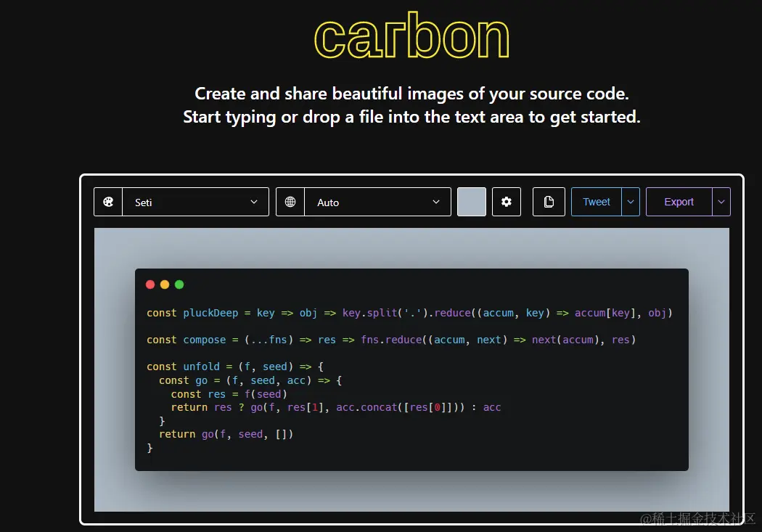
Task: Click the language globe icon
Action: (290, 202)
